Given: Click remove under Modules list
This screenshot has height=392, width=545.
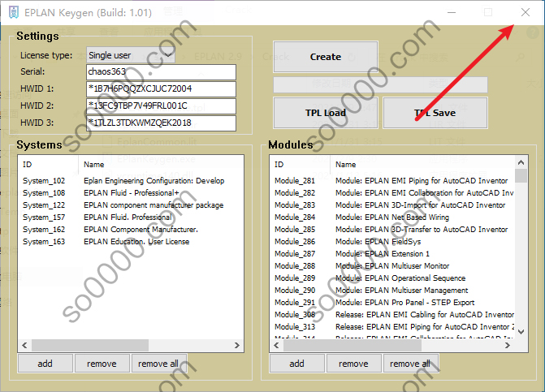Looking at the screenshot, I should pyautogui.click(x=353, y=364).
